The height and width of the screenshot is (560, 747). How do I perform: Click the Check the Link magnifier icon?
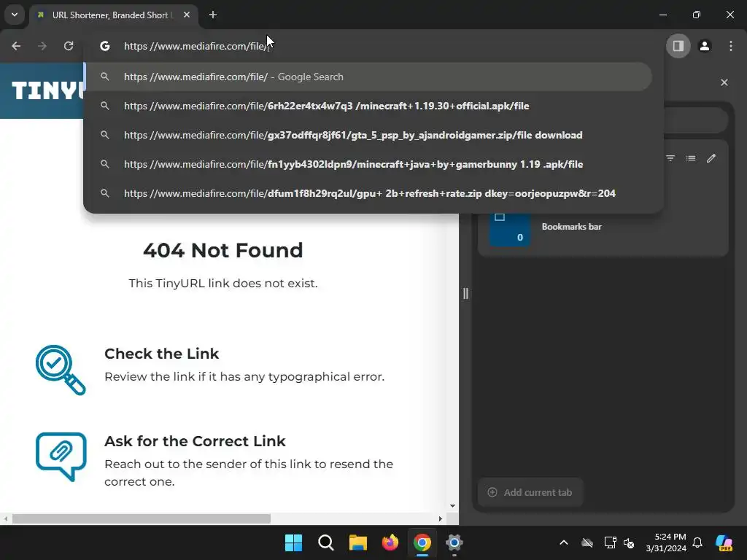(x=61, y=370)
